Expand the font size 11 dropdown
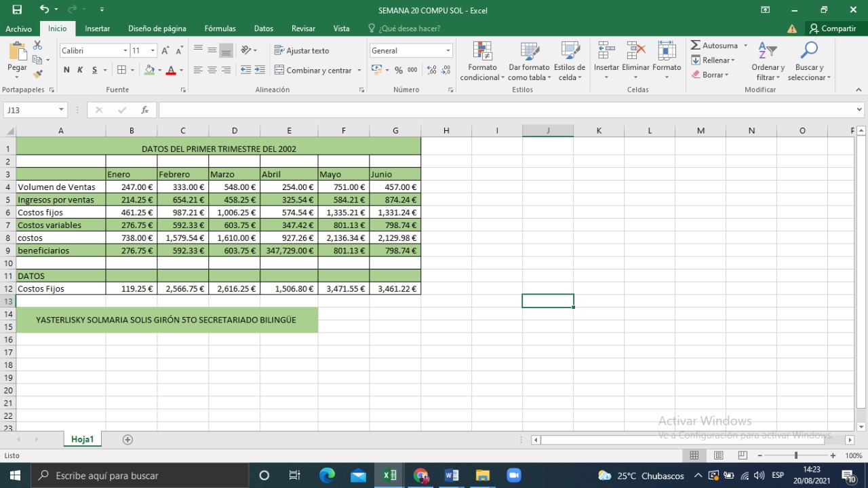Image resolution: width=868 pixels, height=488 pixels. [153, 51]
